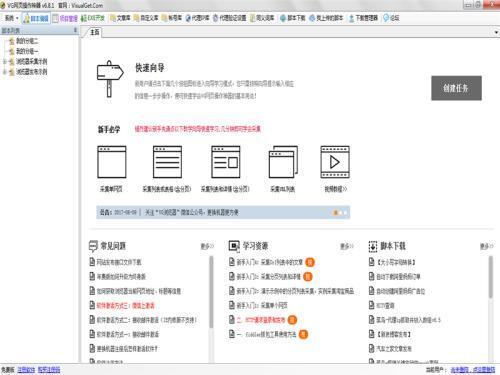
Task: Open EXE开发 in the toolbar
Action: pyautogui.click(x=93, y=18)
